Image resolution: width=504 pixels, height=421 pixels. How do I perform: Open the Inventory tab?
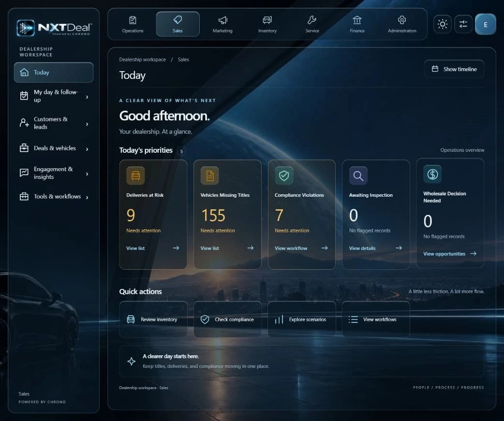point(267,24)
